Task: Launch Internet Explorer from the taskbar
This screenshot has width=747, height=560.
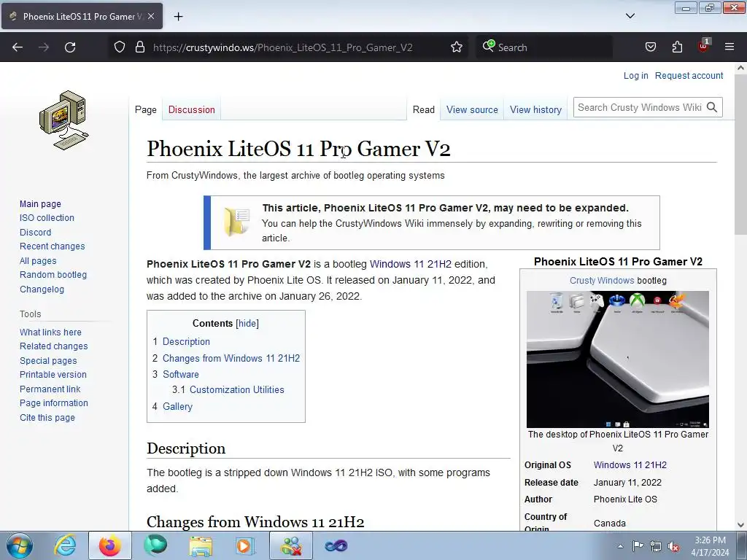Action: (x=65, y=545)
